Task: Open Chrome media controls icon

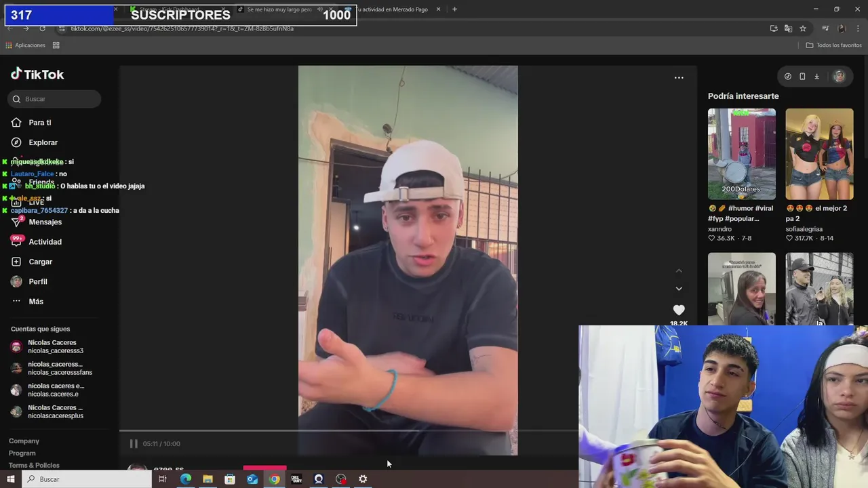Action: click(x=825, y=28)
